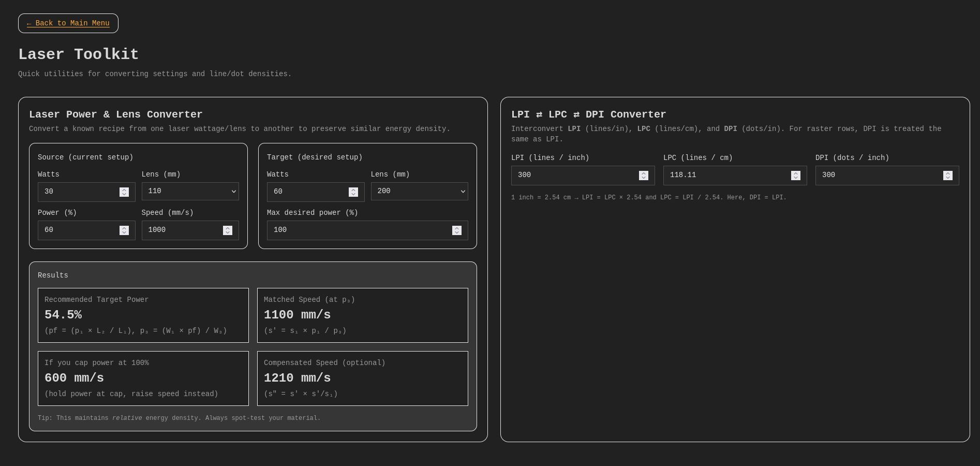Click the down arrow on Power (%) stepper
Viewport: 980px width, 466px height.
click(x=124, y=232)
